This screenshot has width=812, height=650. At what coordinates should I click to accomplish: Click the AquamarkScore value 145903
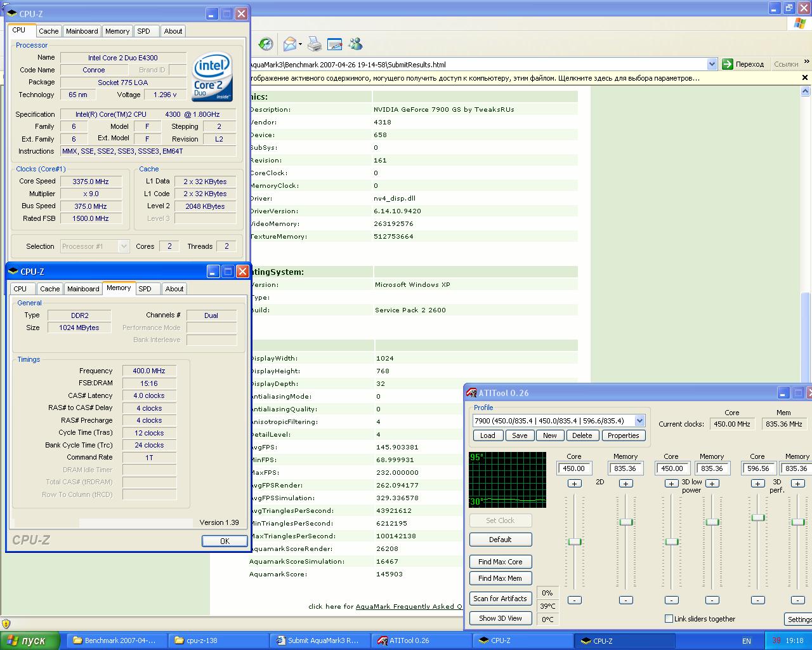(388, 574)
